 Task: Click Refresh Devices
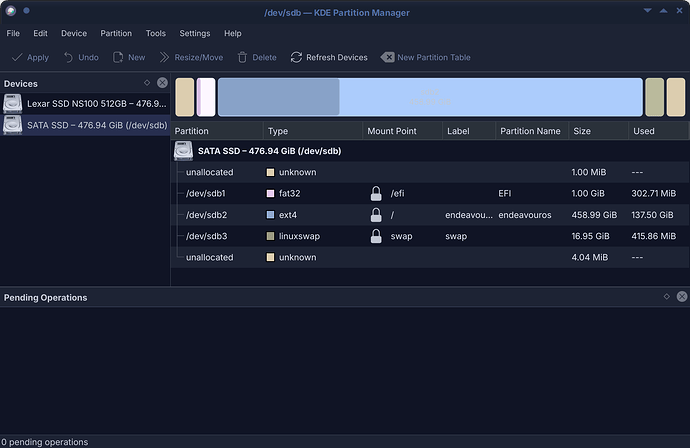[329, 57]
